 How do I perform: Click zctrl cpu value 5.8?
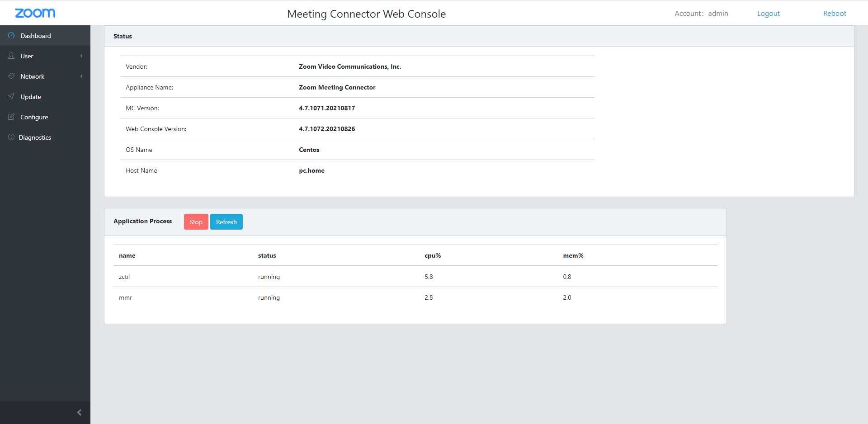[x=429, y=277]
